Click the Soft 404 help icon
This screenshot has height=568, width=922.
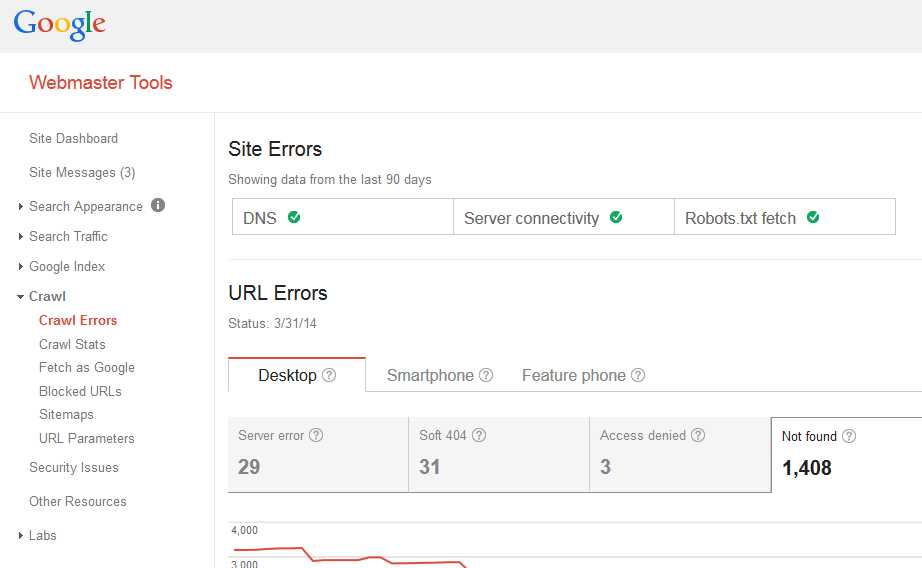tap(479, 435)
